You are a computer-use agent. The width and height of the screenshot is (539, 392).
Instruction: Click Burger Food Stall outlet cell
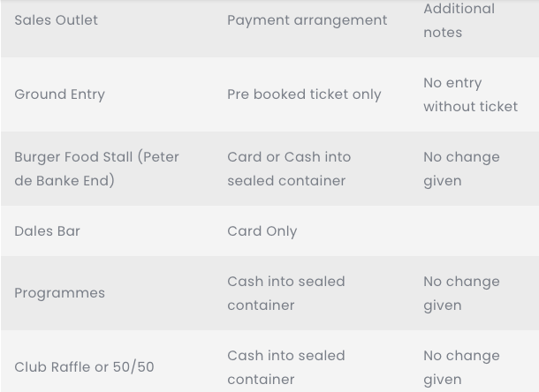tap(96, 169)
